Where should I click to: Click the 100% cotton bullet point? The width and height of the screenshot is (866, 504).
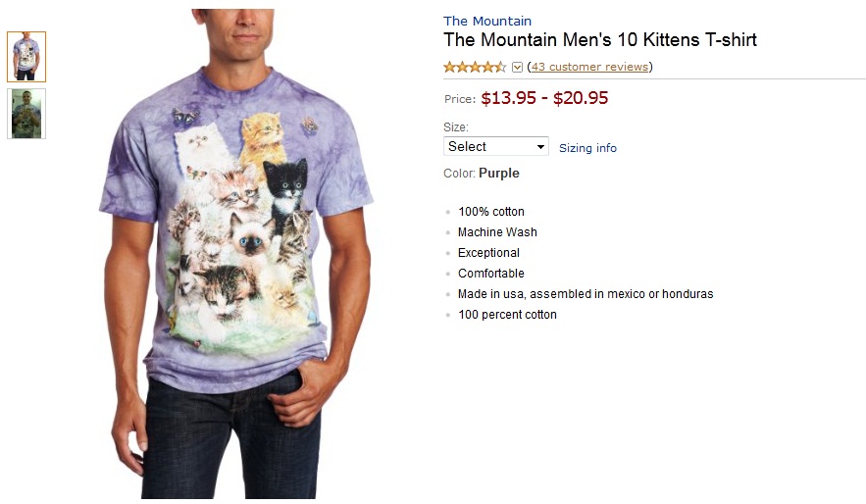(491, 212)
